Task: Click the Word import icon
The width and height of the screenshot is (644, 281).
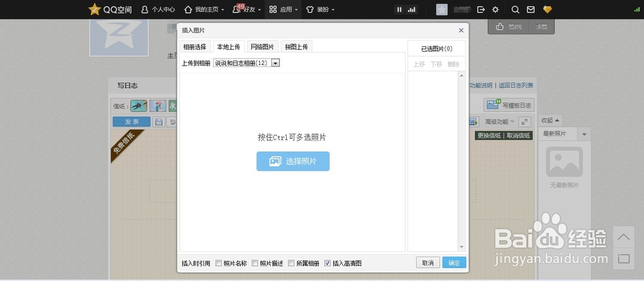Action: [x=474, y=122]
